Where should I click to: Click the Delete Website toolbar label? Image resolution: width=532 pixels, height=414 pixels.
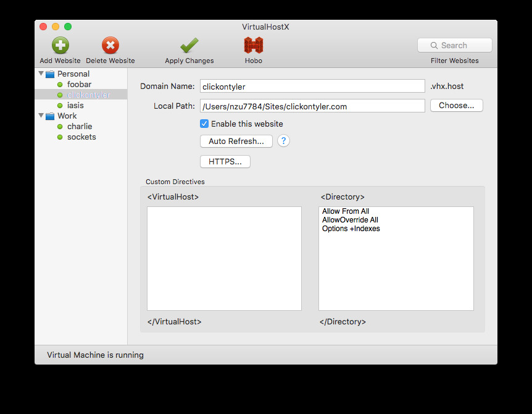[x=110, y=61]
